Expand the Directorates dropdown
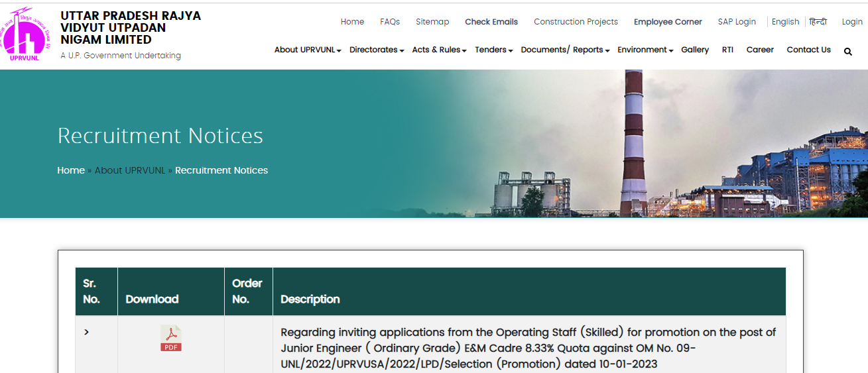Viewport: 868px width, 373px height. pos(376,50)
